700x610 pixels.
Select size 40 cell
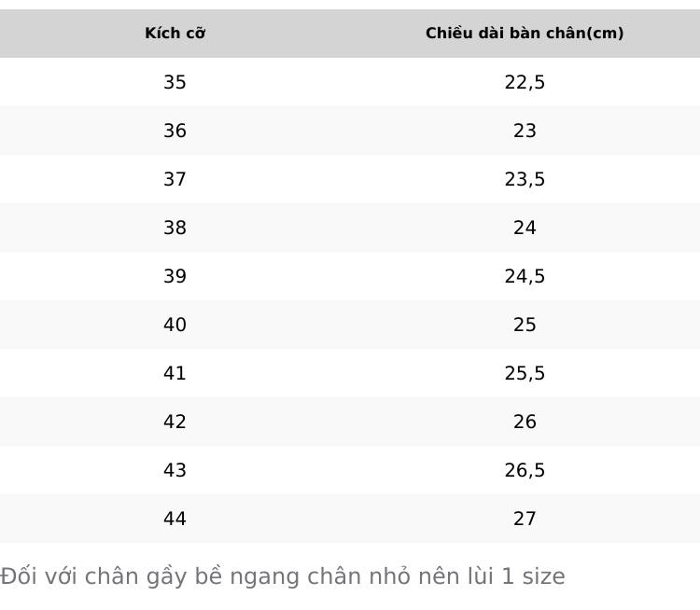pos(175,325)
